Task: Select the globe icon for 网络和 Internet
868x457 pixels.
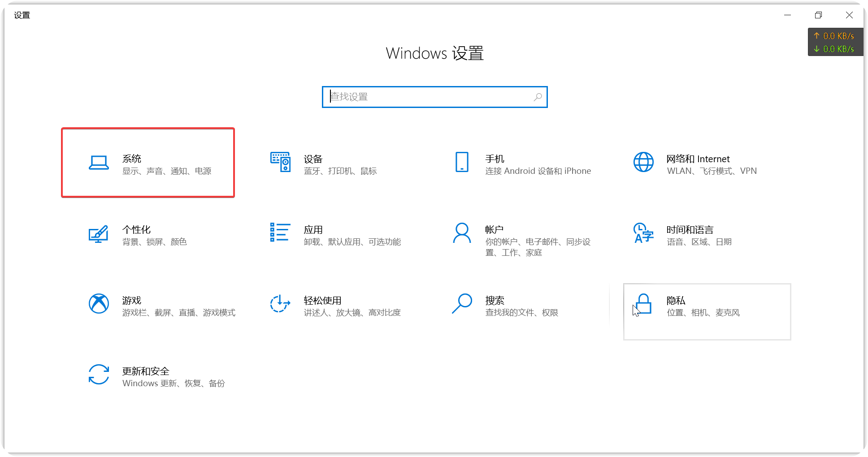Action: coord(643,162)
